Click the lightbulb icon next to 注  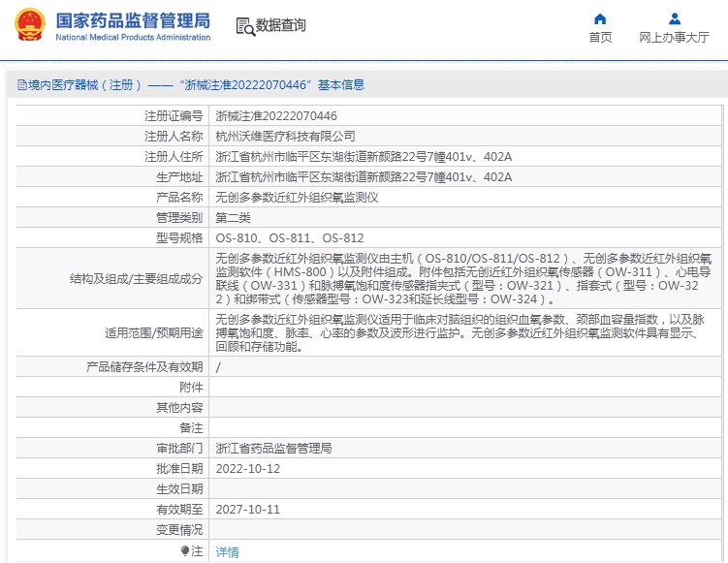click(185, 551)
